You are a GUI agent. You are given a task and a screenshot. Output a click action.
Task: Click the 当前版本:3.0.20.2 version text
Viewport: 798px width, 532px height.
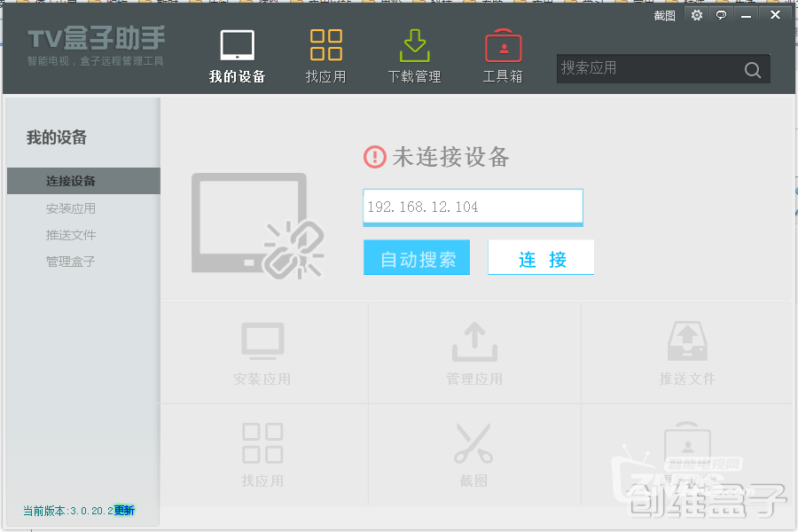point(68,510)
